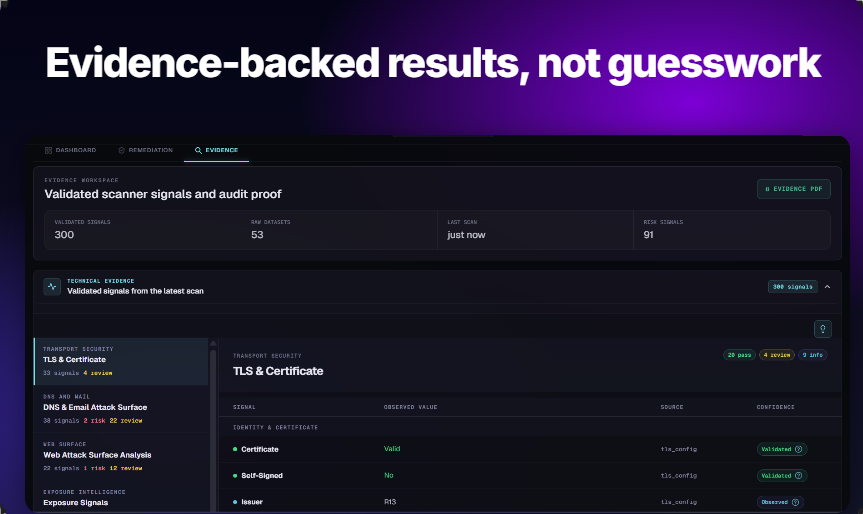Filter by the 20 pass badge
The width and height of the screenshot is (863, 514).
click(x=739, y=355)
